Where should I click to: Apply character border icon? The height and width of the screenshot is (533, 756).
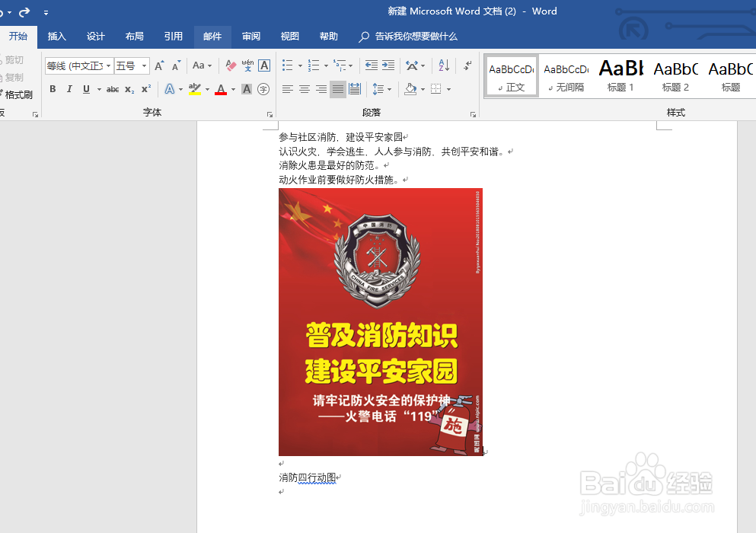coord(264,65)
